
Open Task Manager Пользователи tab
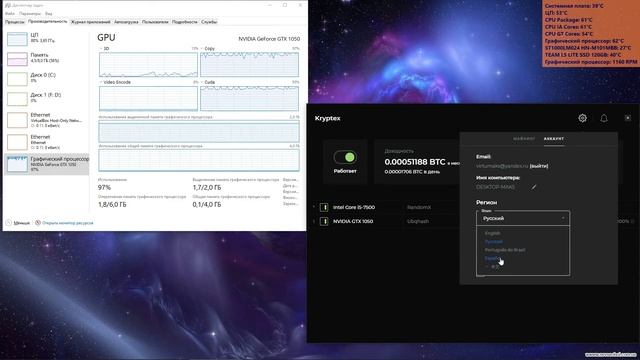(155, 22)
